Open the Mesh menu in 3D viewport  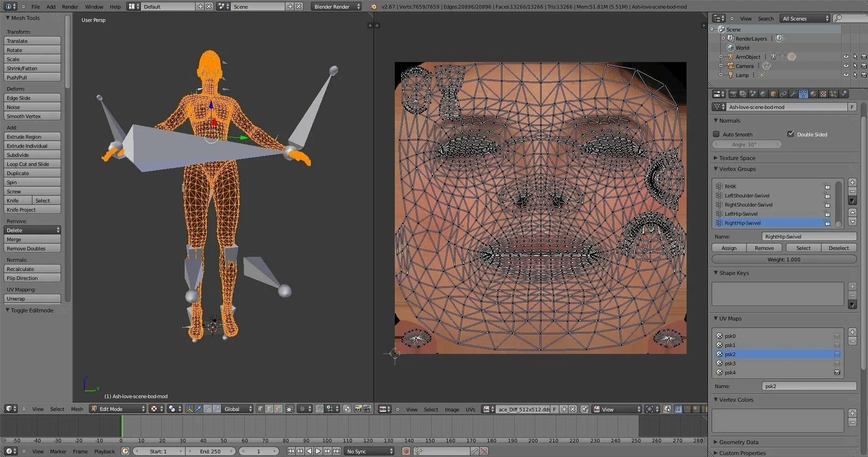[x=77, y=409]
